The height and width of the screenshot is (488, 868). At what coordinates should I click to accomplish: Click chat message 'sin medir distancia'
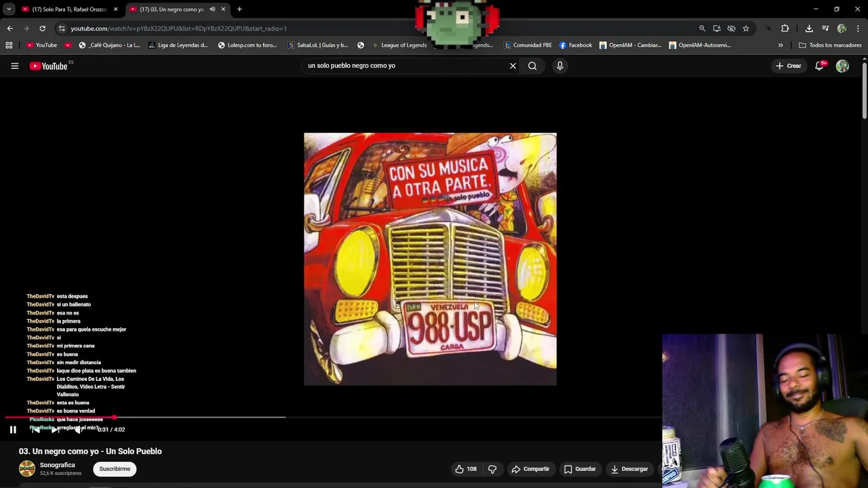(79, 363)
